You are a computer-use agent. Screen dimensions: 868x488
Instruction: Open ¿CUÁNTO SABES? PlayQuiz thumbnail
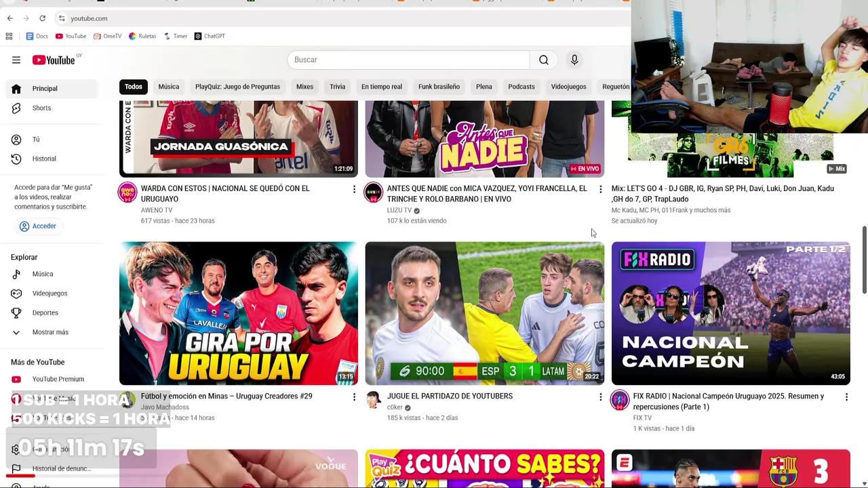click(x=485, y=468)
